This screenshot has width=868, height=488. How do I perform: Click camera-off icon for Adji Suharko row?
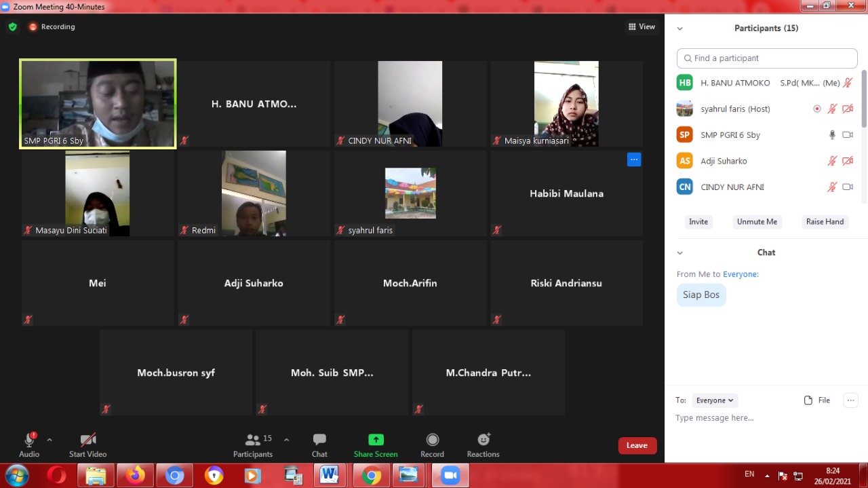pyautogui.click(x=848, y=161)
